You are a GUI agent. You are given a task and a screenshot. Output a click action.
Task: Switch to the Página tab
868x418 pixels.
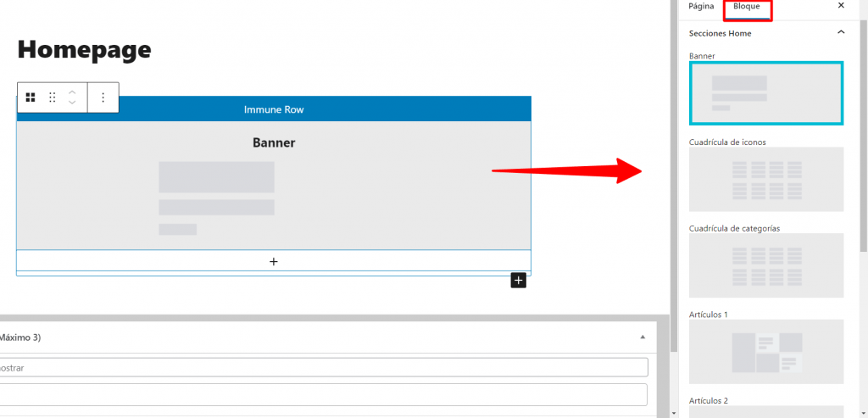click(701, 6)
